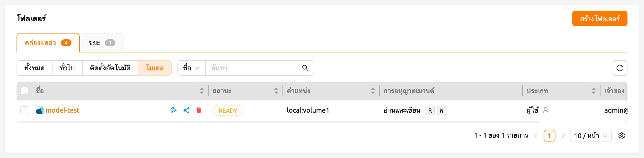Screen dimensions: 644x158
Task: Click the blue circular icon beside model-test
Action: coord(174,110)
